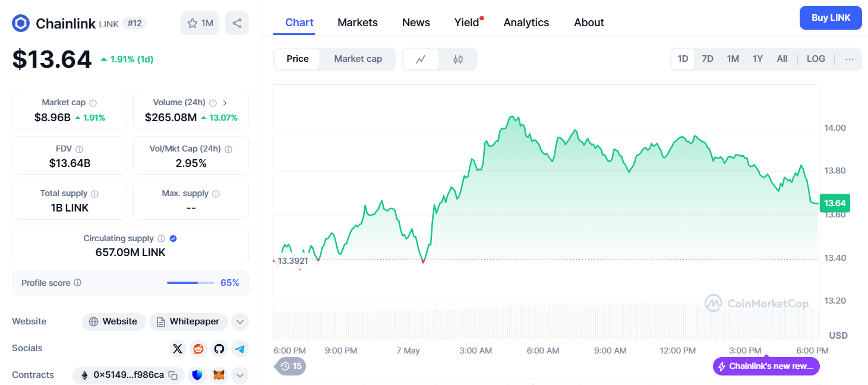Open the About tab
This screenshot has height=385, width=868.
coord(589,23)
